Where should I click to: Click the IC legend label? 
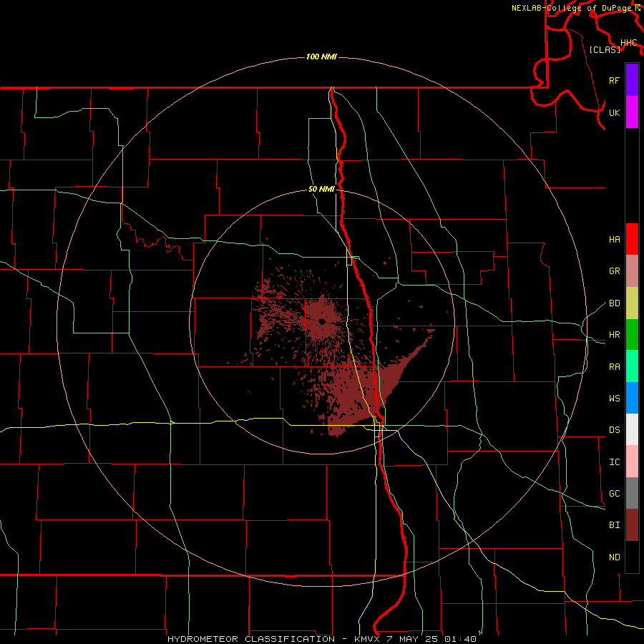click(x=615, y=462)
